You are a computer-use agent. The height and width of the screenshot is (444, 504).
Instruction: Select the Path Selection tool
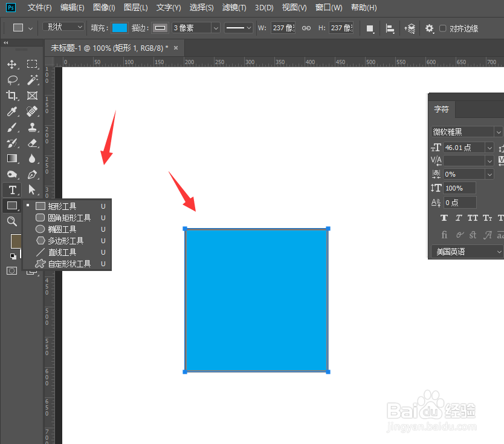(x=32, y=190)
